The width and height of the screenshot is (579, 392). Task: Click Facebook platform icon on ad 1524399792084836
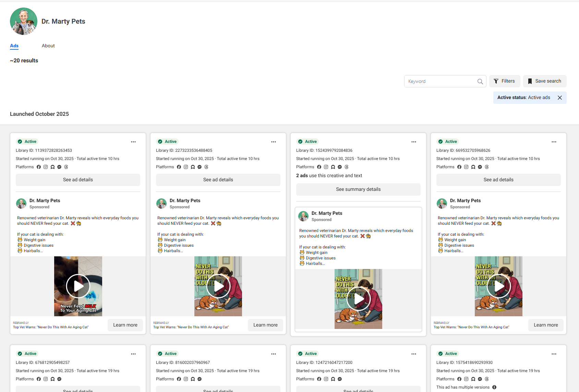tap(319, 167)
